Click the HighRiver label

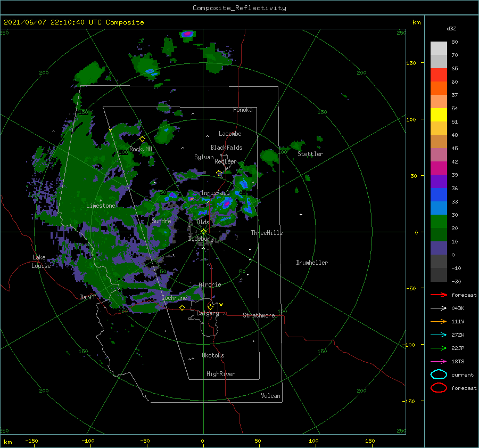[220, 374]
